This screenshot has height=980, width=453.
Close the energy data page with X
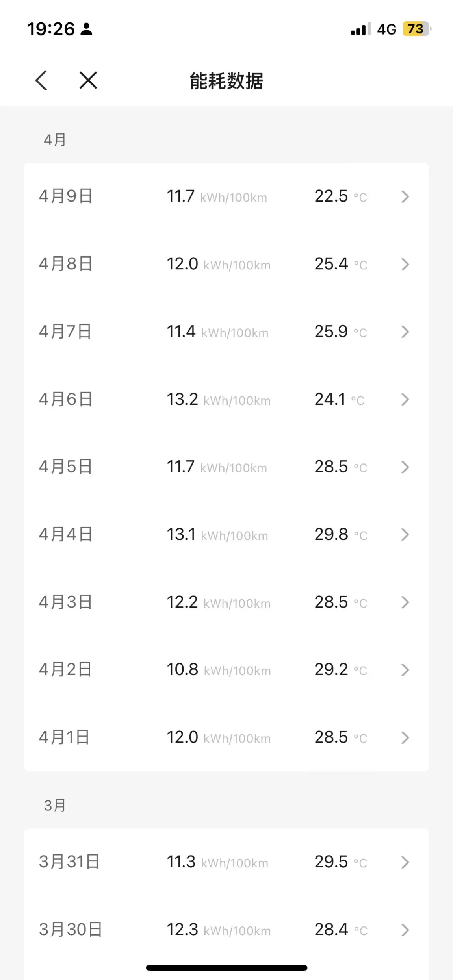[88, 80]
